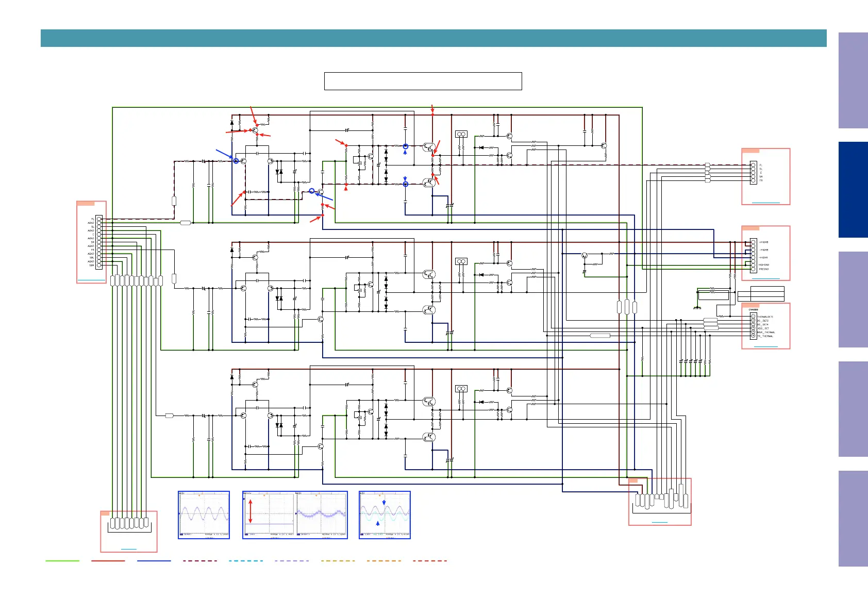The height and width of the screenshot is (614, 868).
Task: Click the MAIN_THERMAL pin label
Action: click(x=766, y=333)
